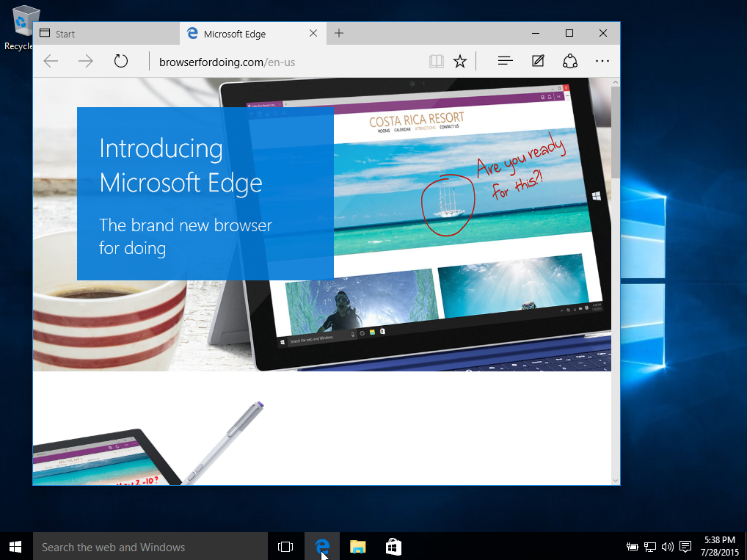
Task: Open a new tab with plus button
Action: click(338, 34)
